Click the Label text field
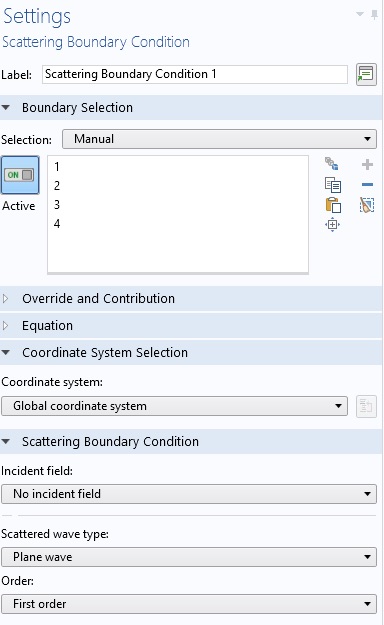The width and height of the screenshot is (384, 625). point(195,75)
